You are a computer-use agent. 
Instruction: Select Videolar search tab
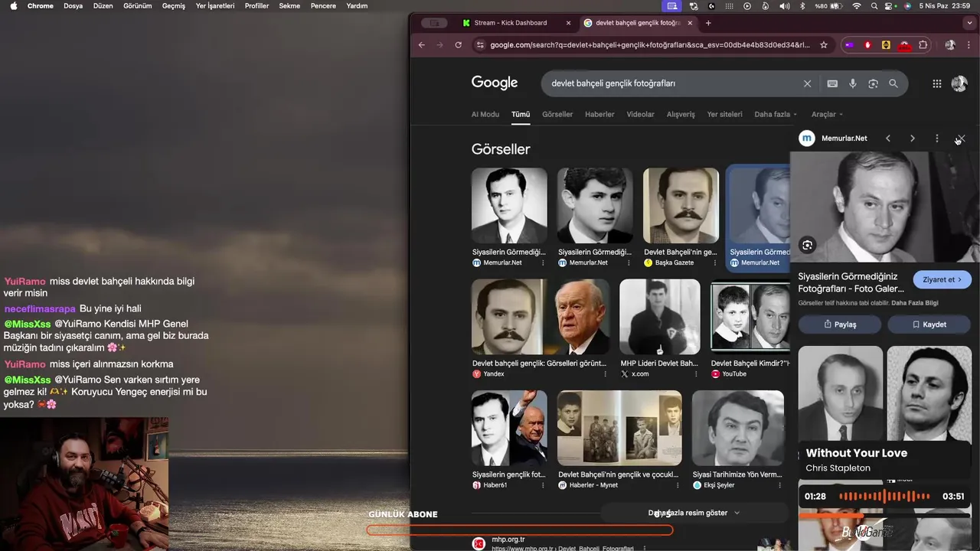tap(641, 114)
